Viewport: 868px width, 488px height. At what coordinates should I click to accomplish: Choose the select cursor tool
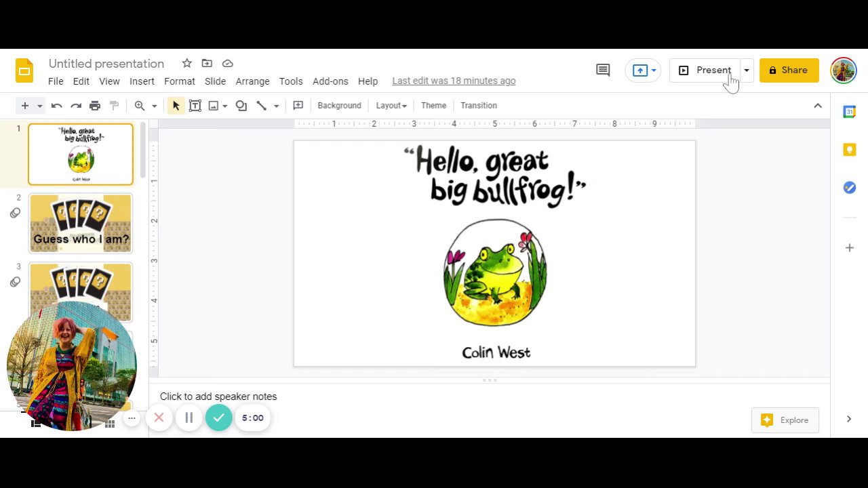click(176, 105)
